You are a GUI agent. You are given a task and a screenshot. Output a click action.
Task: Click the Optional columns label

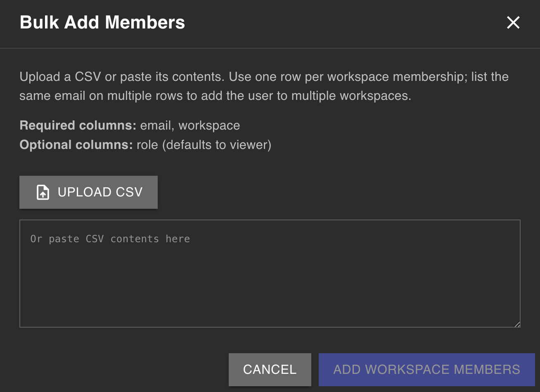[x=76, y=145]
